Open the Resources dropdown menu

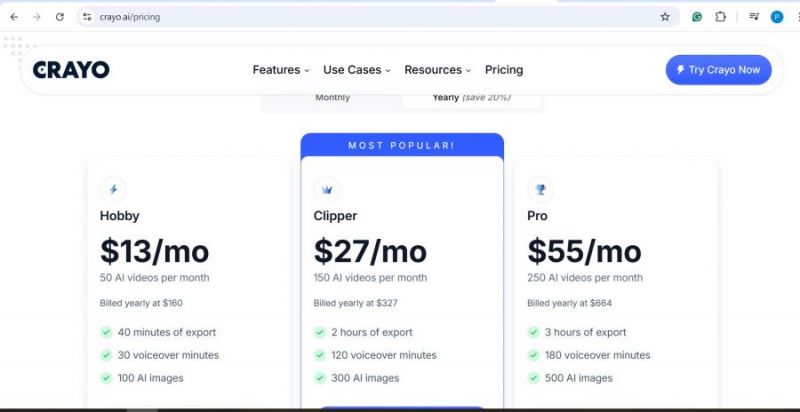coord(439,70)
